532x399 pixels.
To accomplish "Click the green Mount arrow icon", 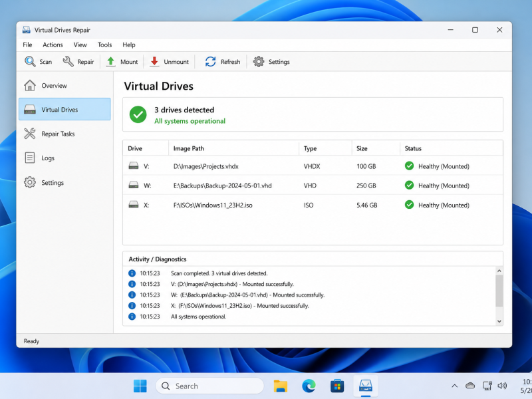I will [x=110, y=61].
